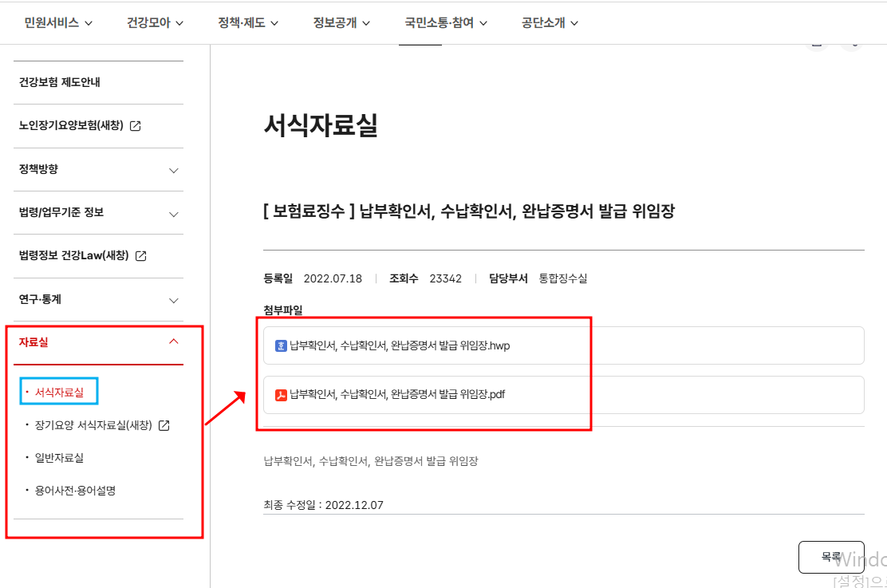The image size is (887, 588).
Task: Open the 정보공개 menu
Action: pos(341,22)
